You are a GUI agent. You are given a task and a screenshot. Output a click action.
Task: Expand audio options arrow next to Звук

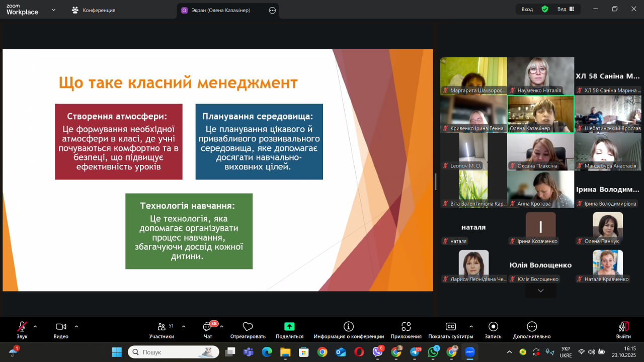click(35, 326)
